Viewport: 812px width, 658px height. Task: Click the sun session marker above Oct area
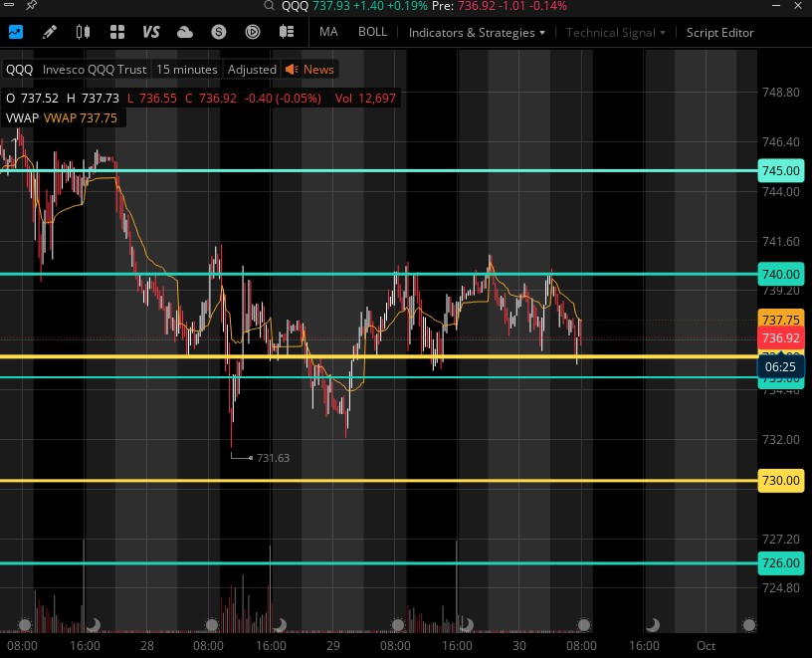click(749, 625)
